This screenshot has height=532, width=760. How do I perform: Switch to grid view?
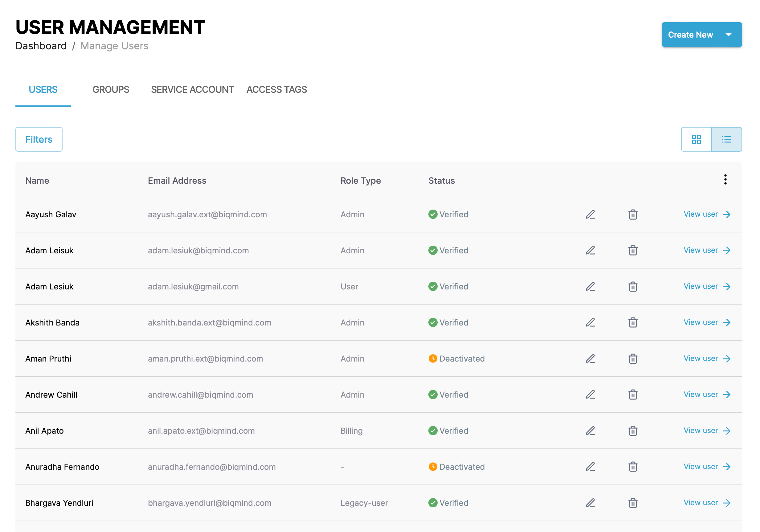coord(696,139)
